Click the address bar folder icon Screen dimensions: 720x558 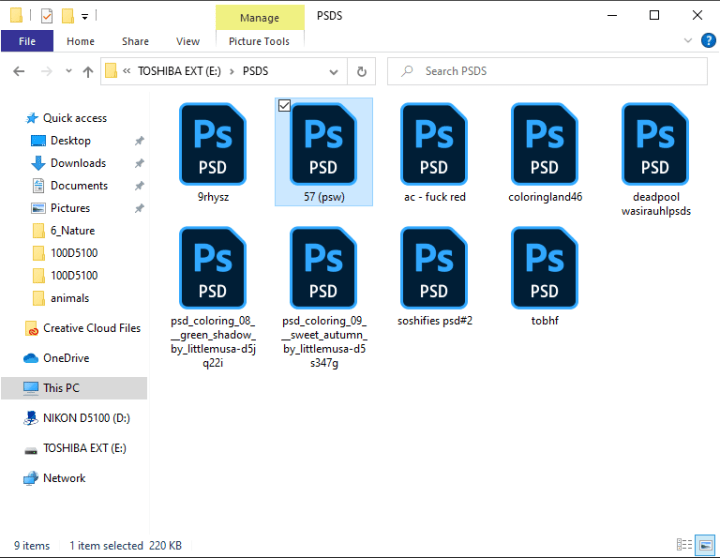[111, 71]
